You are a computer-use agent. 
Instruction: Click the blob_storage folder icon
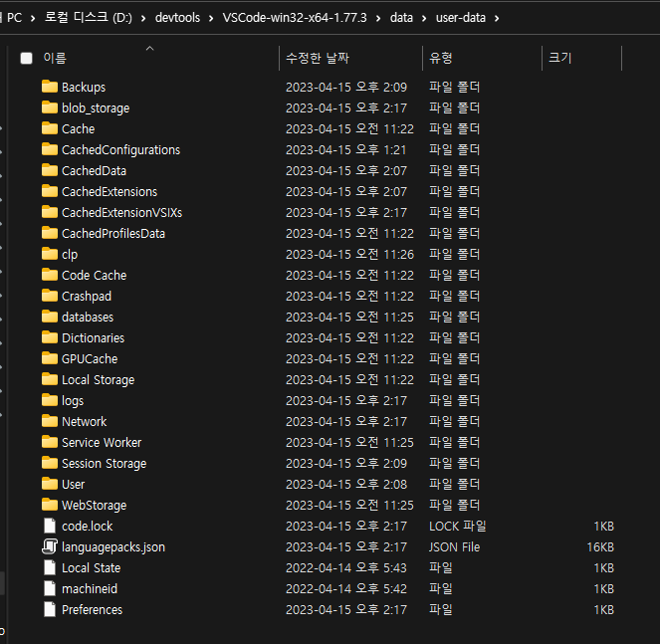50,107
